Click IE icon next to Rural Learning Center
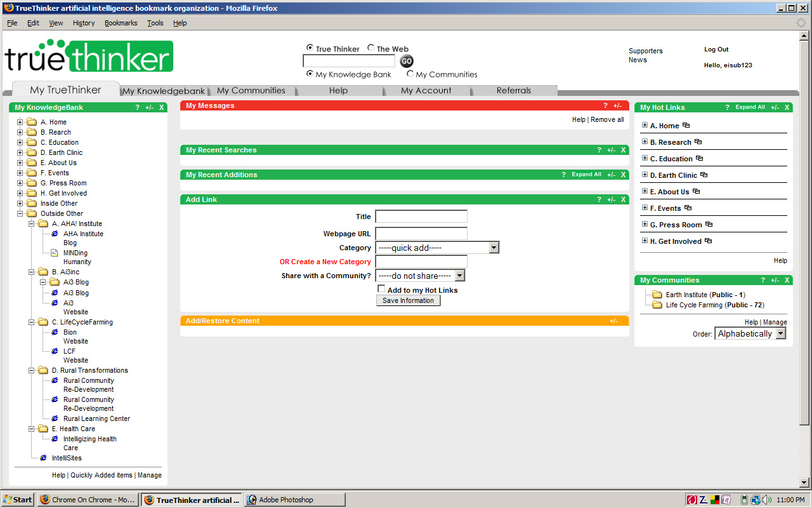 click(x=55, y=418)
